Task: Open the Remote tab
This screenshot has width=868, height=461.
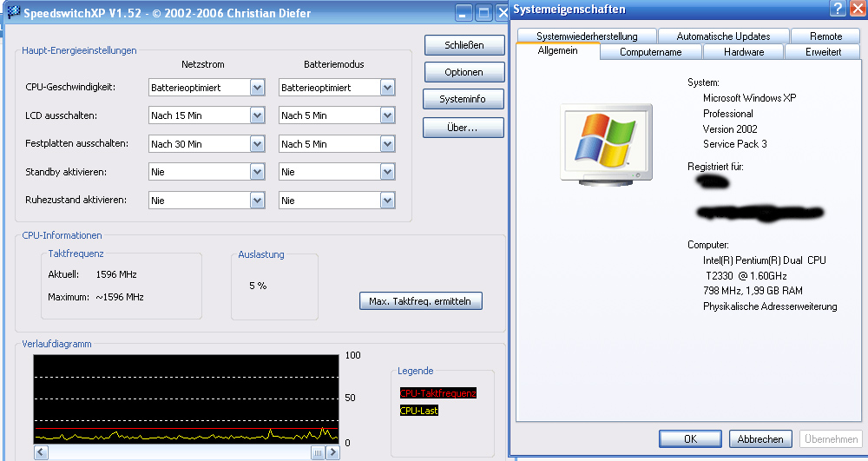Action: pos(825,36)
